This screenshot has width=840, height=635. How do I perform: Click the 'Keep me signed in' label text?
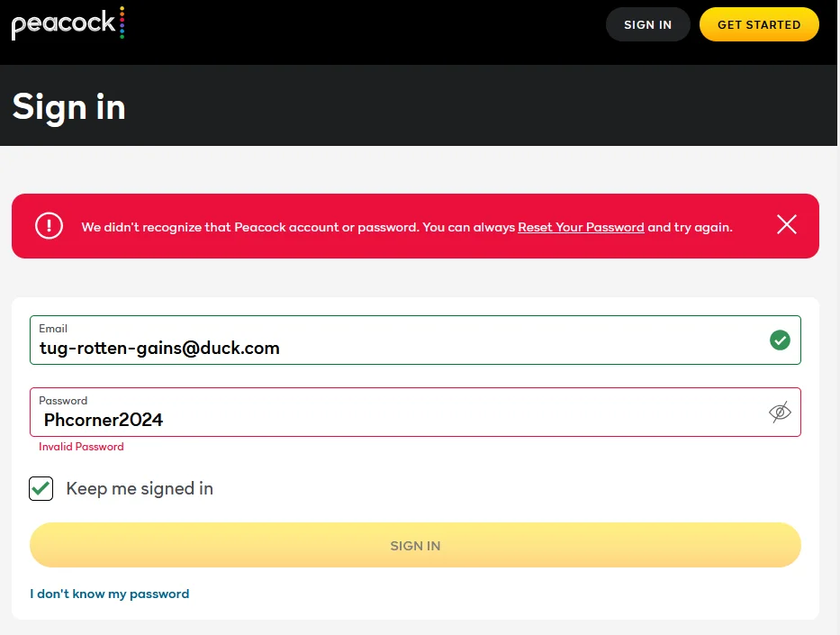click(x=140, y=489)
